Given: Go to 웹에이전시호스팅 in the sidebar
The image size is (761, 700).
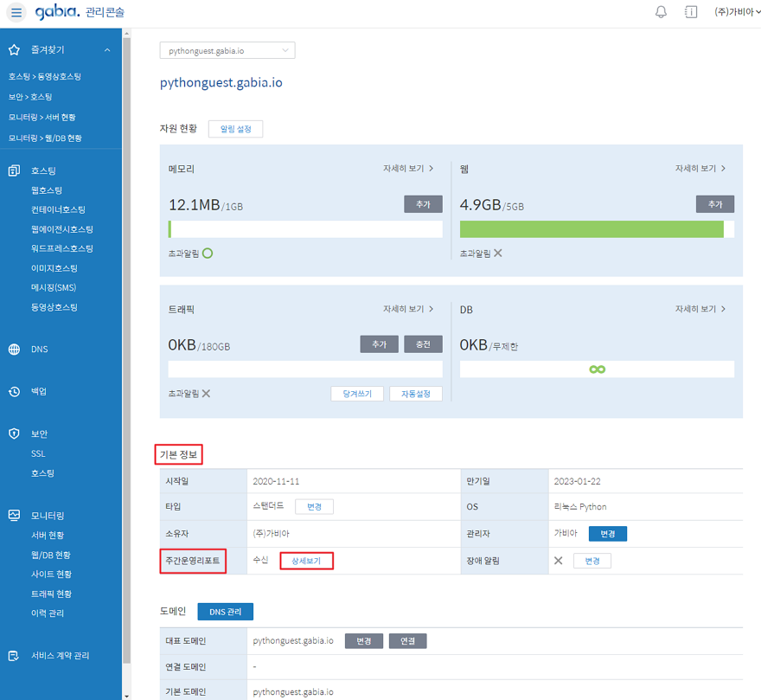Looking at the screenshot, I should [62, 229].
